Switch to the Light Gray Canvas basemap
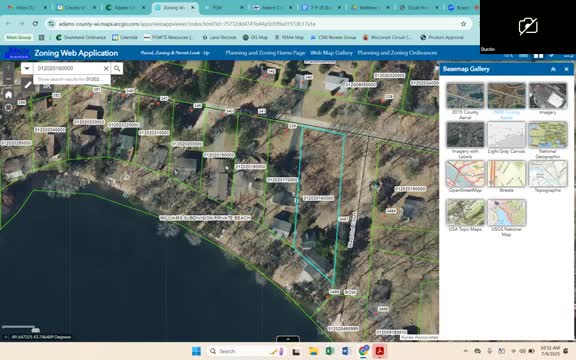Image resolution: width=576 pixels, height=360 pixels. pos(507,138)
